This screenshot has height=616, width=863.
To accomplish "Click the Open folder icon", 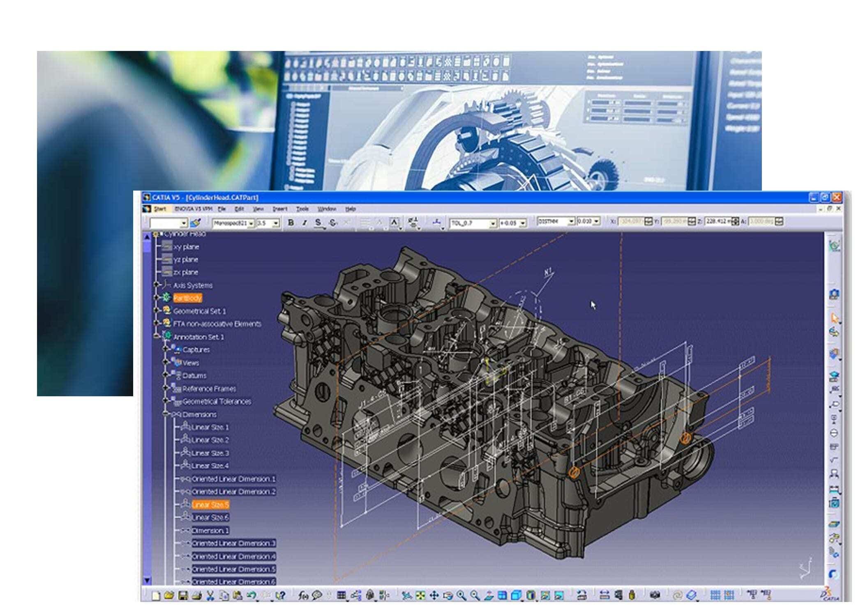I will click(169, 595).
